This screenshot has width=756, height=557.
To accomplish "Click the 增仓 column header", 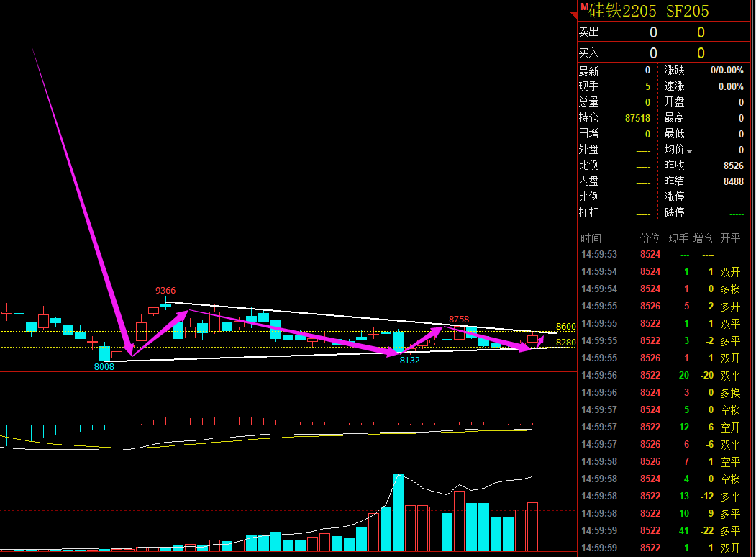I will click(x=703, y=238).
